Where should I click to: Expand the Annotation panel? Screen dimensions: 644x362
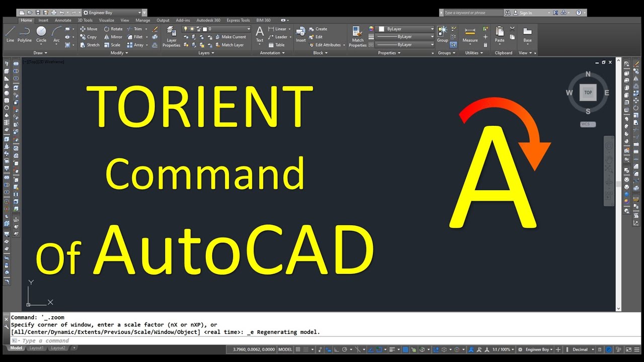[272, 53]
